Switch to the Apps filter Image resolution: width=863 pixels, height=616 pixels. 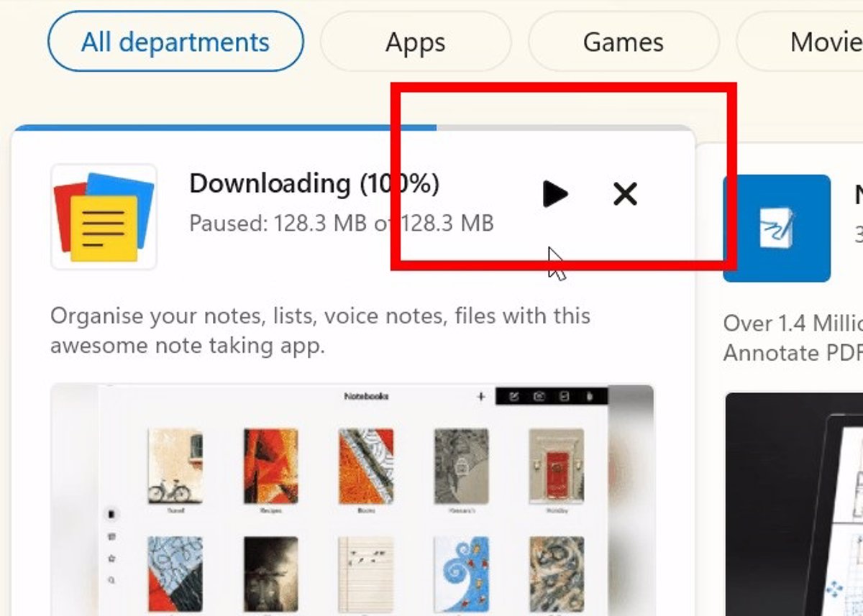[x=416, y=42]
